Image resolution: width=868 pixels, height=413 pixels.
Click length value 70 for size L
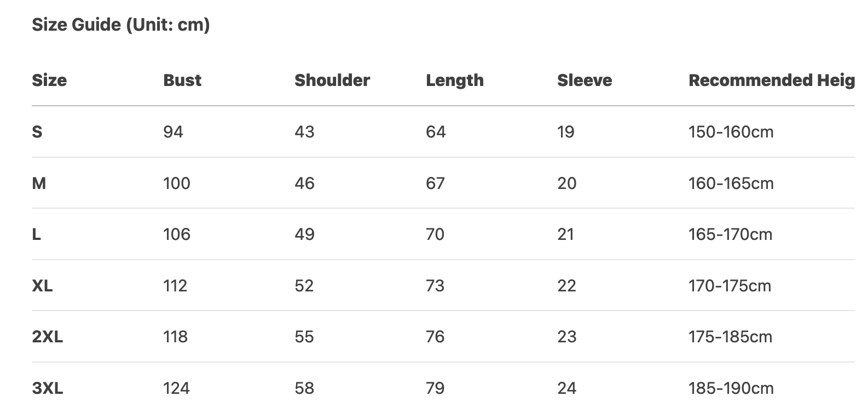tap(435, 234)
